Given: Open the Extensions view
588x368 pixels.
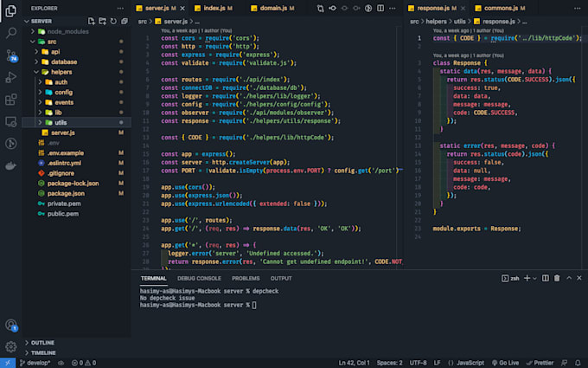Looking at the screenshot, I should (11, 100).
